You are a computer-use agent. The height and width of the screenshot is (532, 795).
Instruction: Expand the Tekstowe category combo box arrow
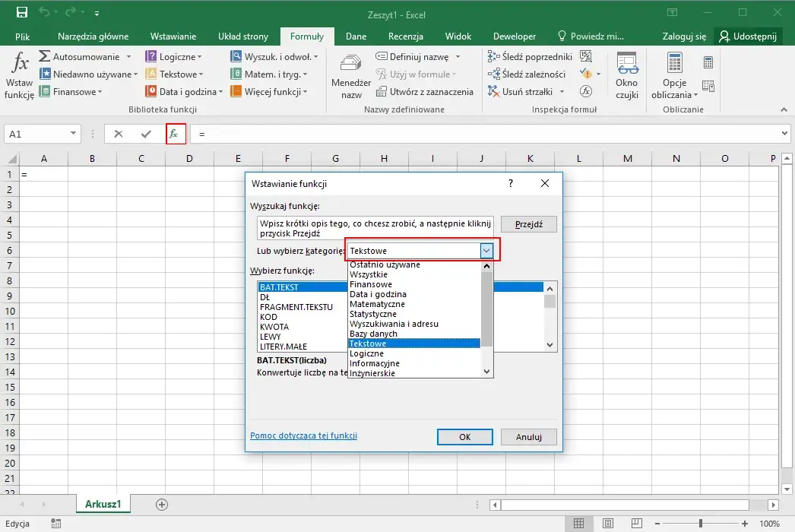pos(486,251)
